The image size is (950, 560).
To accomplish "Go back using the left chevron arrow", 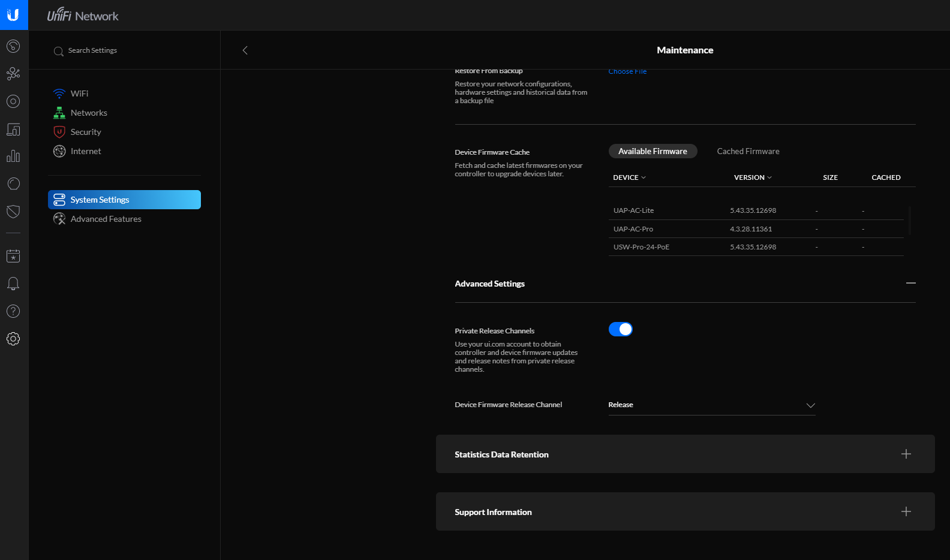I will (245, 50).
